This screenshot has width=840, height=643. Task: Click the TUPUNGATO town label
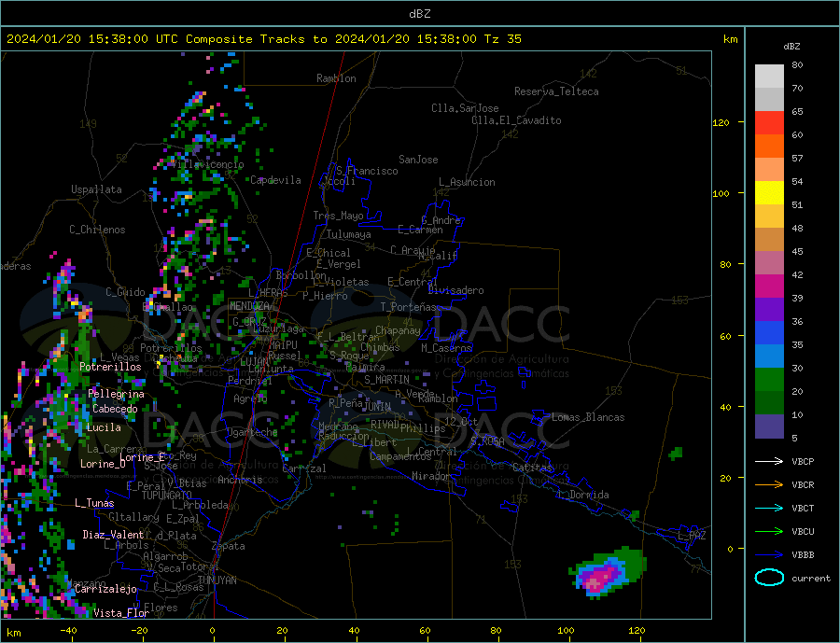point(167,496)
